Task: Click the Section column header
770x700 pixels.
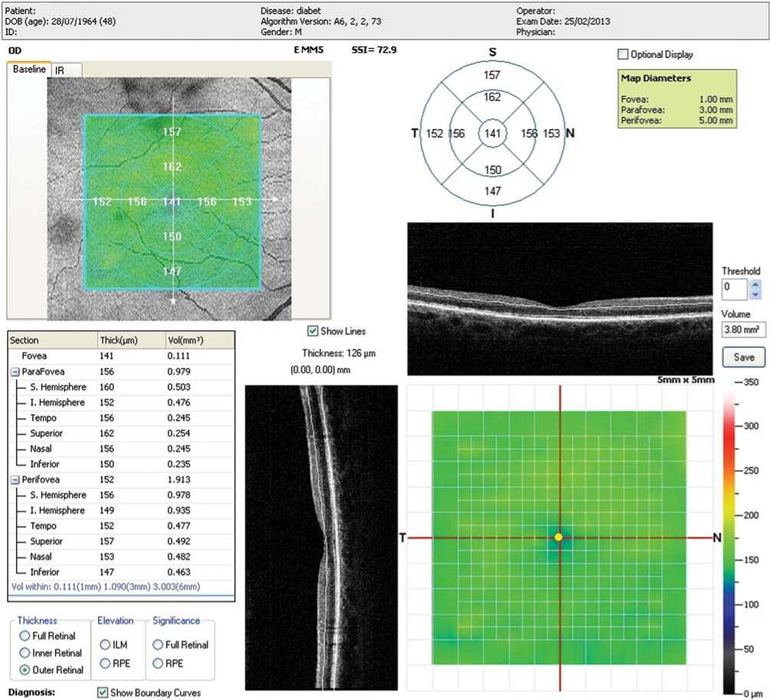Action: pyautogui.click(x=53, y=340)
